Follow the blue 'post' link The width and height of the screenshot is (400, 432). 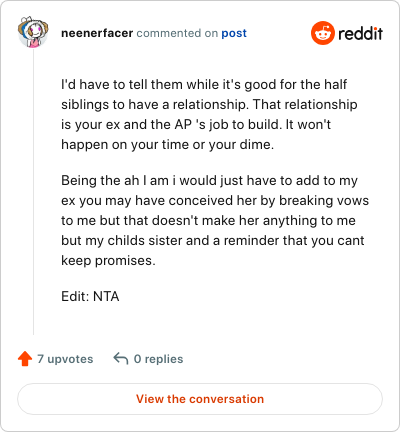(x=234, y=33)
